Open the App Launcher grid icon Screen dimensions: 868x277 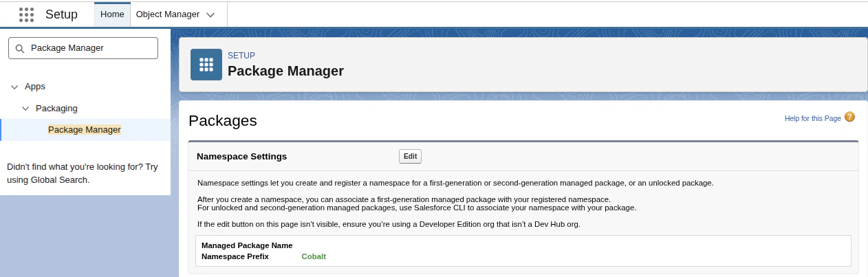point(26,14)
